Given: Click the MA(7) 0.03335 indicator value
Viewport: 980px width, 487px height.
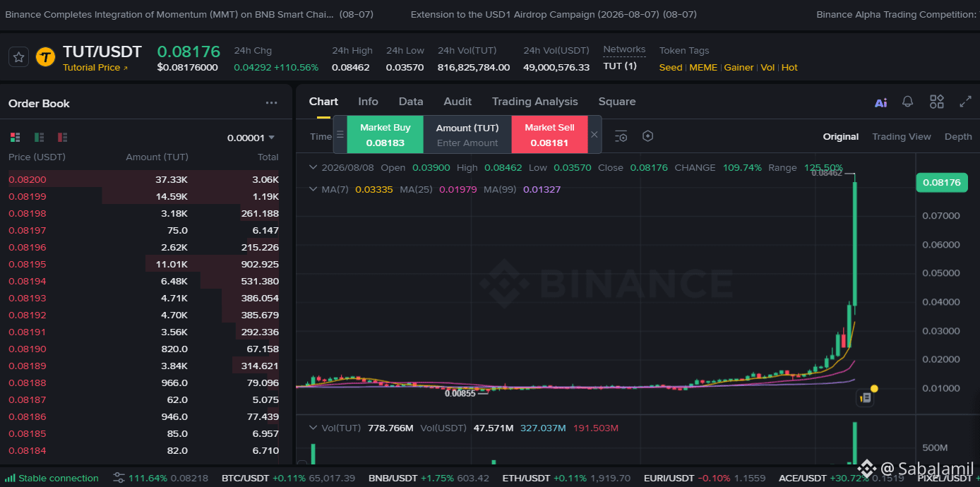Looking at the screenshot, I should (374, 189).
